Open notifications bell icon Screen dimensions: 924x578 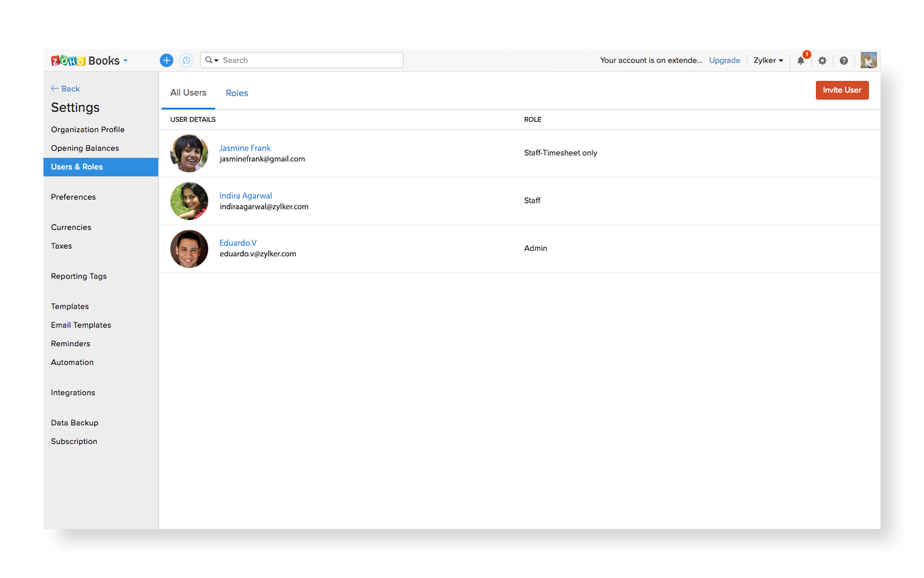800,60
